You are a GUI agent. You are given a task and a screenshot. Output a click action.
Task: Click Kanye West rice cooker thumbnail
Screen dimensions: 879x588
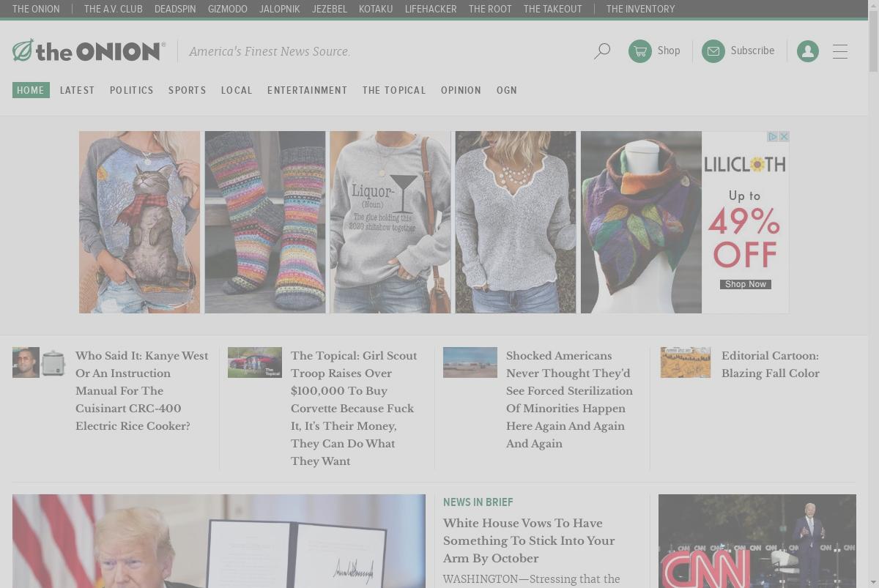pyautogui.click(x=40, y=362)
